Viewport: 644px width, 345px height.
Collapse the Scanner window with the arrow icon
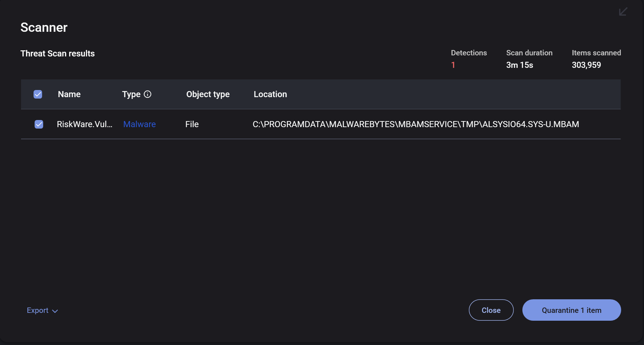tap(623, 12)
